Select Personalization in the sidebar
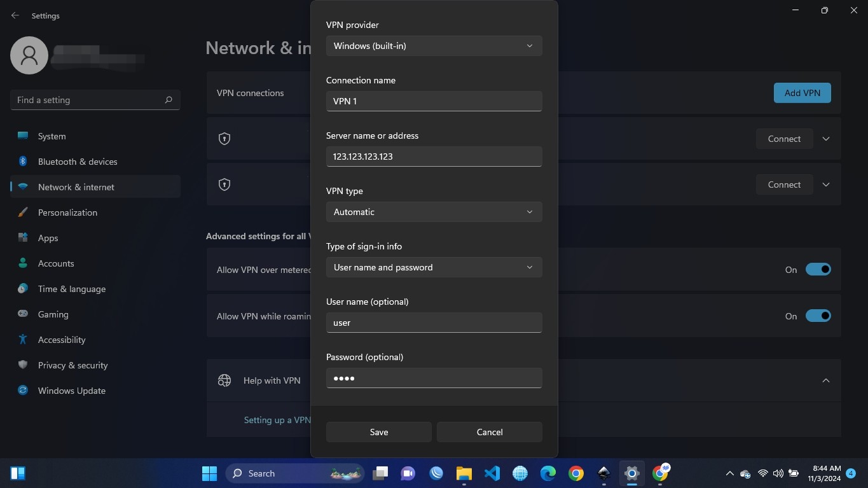Viewport: 868px width, 488px height. coord(67,213)
